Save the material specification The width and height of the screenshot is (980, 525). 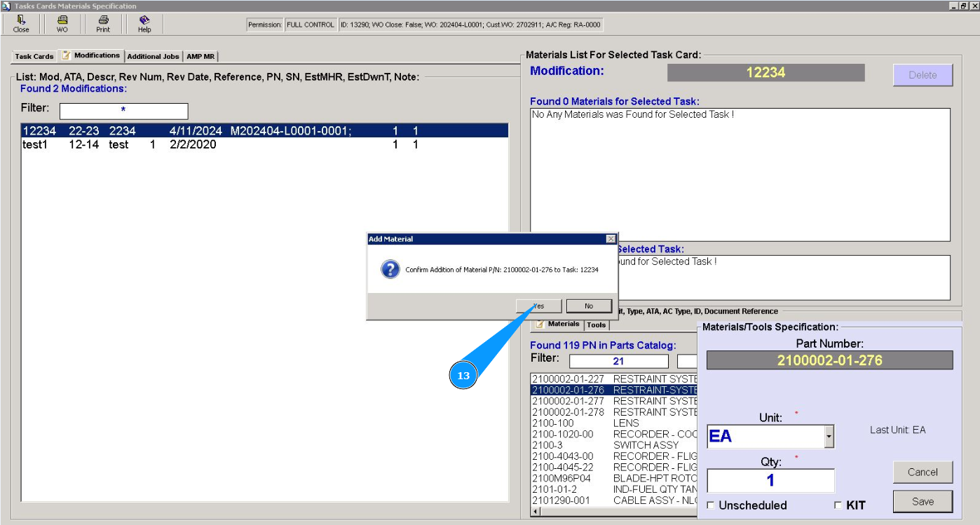(x=923, y=501)
